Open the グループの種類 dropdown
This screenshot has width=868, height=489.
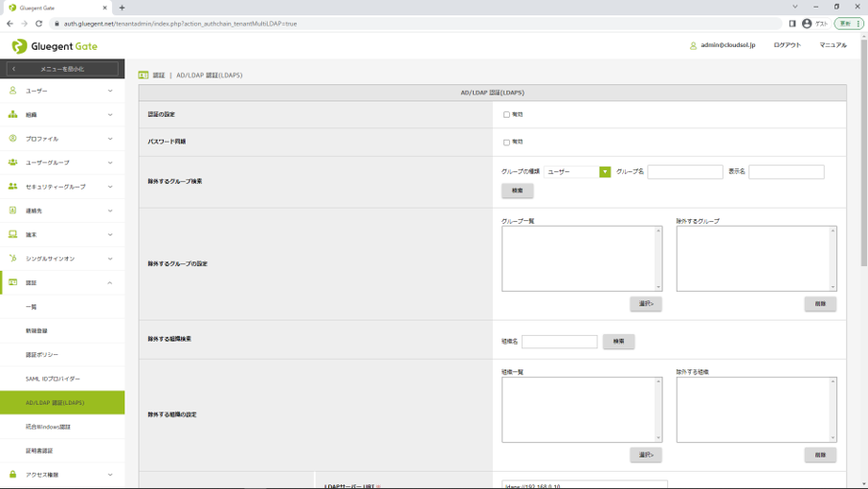pyautogui.click(x=577, y=172)
